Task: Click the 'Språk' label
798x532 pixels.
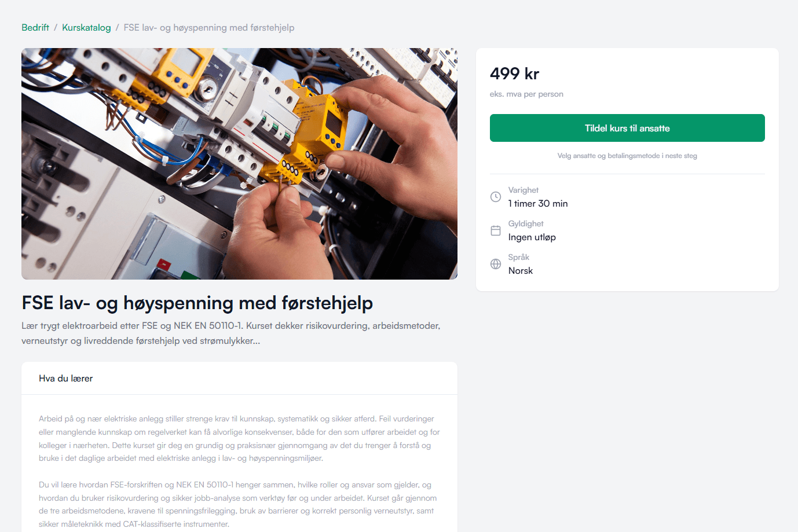Action: (x=519, y=258)
